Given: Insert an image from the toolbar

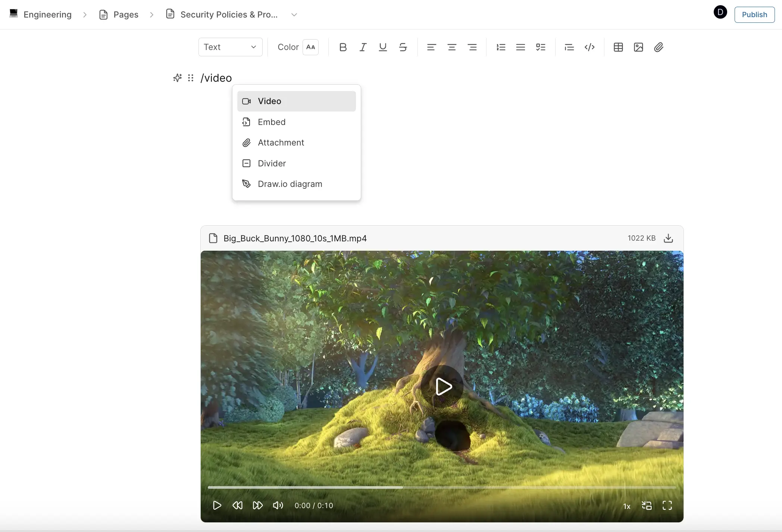Looking at the screenshot, I should pos(638,47).
